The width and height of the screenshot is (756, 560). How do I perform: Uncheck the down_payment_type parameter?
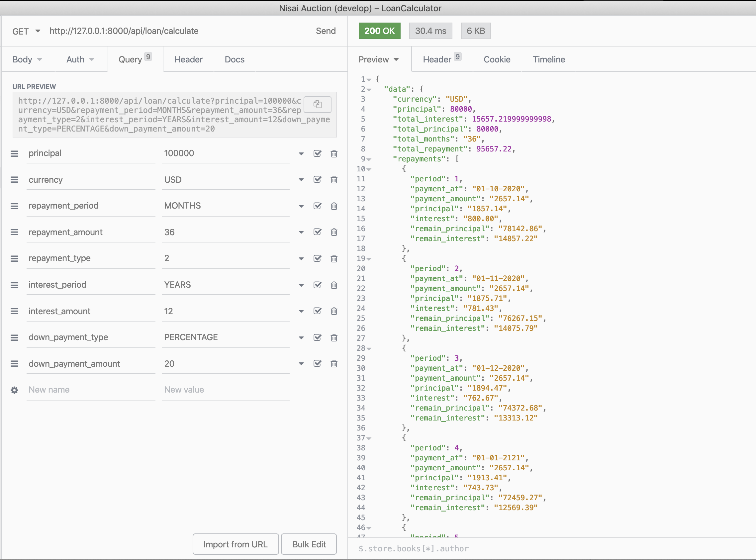point(317,337)
